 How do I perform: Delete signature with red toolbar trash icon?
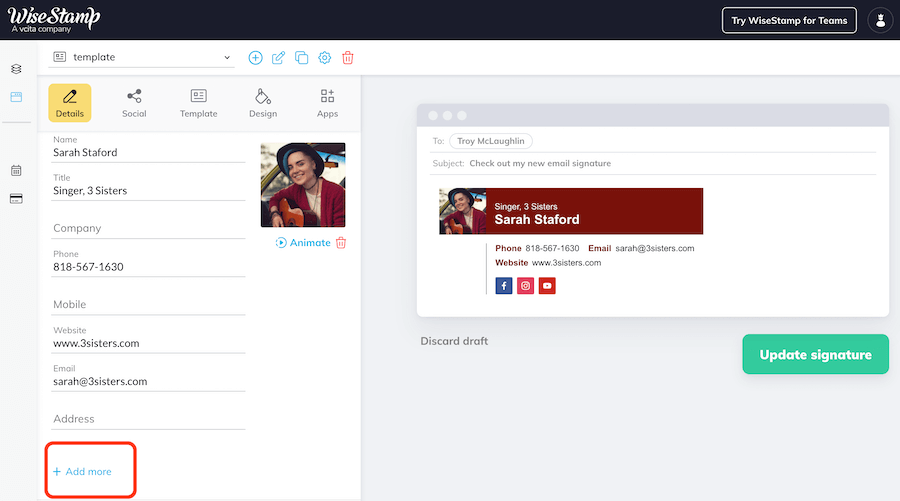tap(347, 57)
